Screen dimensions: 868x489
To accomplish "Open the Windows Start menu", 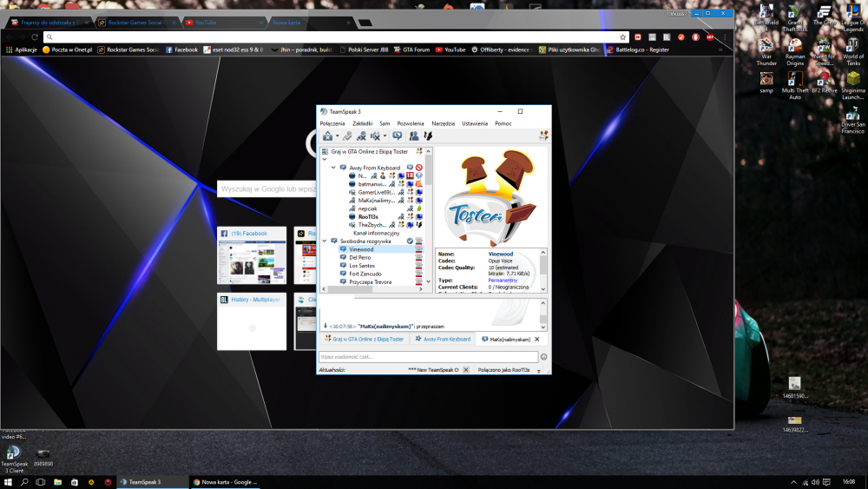I will tap(8, 482).
